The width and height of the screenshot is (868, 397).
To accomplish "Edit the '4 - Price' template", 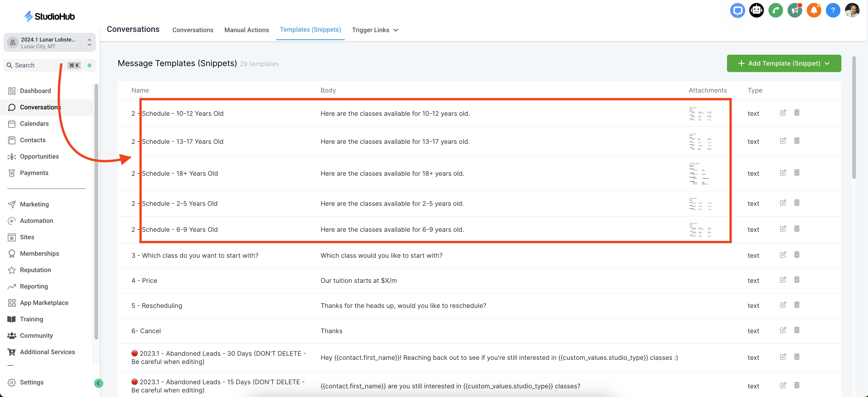I will click(783, 280).
